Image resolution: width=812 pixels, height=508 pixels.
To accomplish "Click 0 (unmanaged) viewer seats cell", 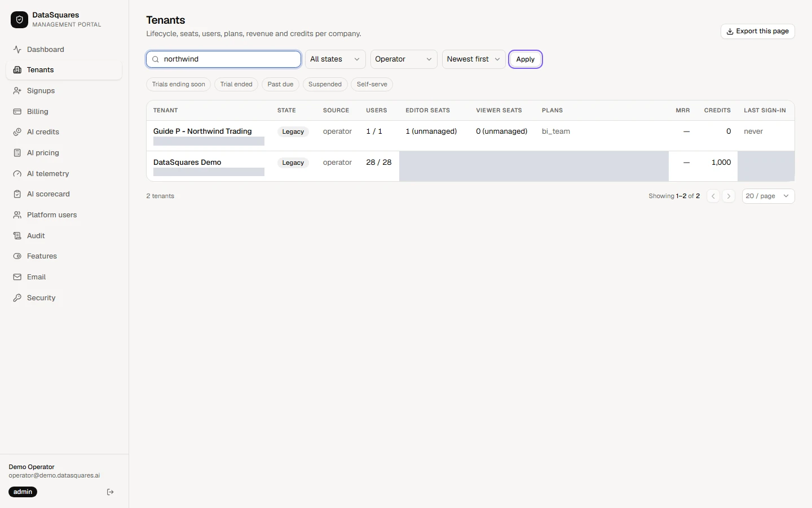I will click(502, 132).
